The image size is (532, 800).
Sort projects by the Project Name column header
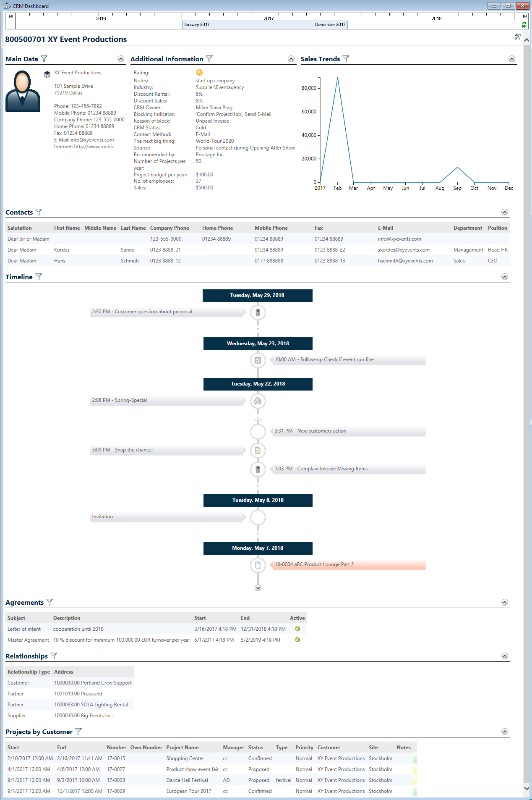(x=182, y=748)
